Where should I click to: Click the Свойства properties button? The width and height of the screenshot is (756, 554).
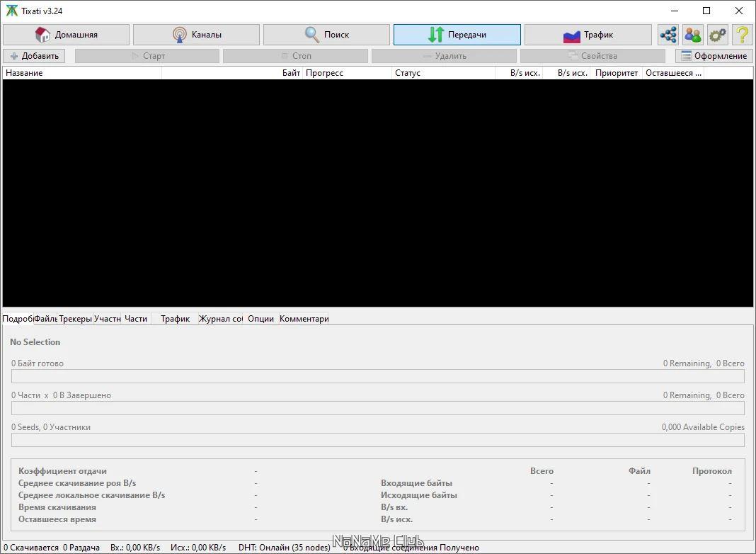[x=592, y=56]
